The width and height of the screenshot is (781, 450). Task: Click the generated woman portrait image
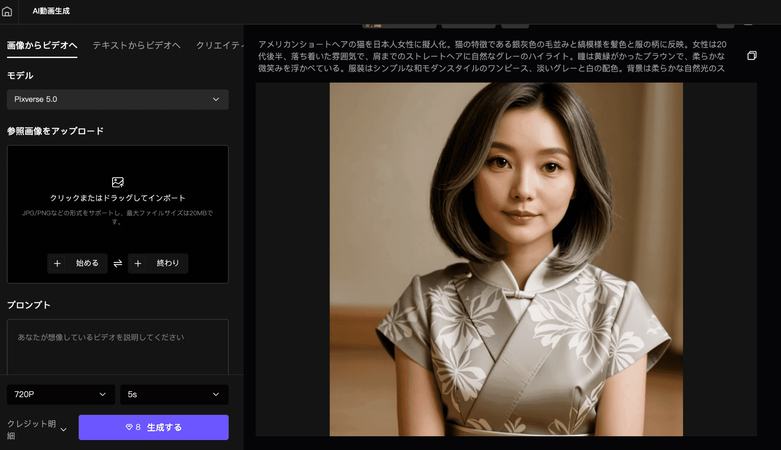click(506, 259)
